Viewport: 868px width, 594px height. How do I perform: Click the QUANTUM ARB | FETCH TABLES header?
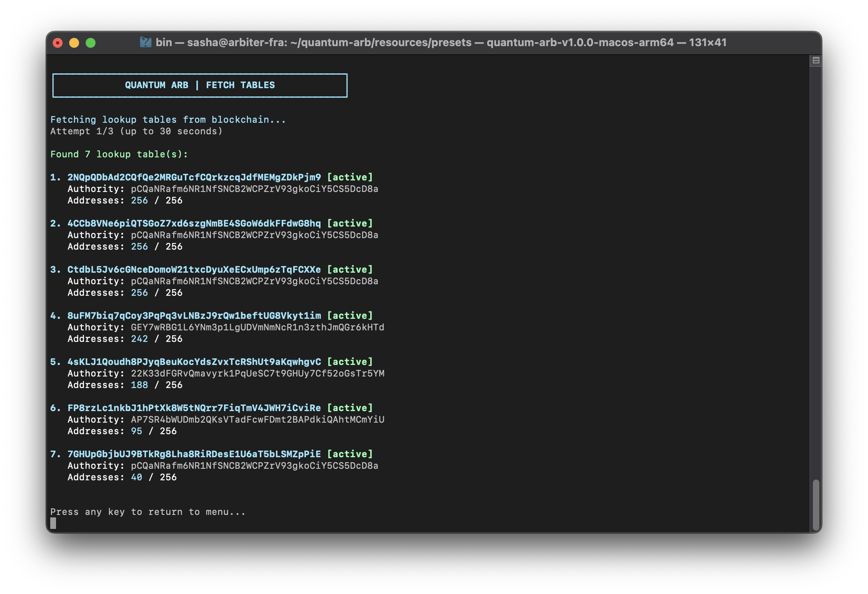(x=200, y=85)
